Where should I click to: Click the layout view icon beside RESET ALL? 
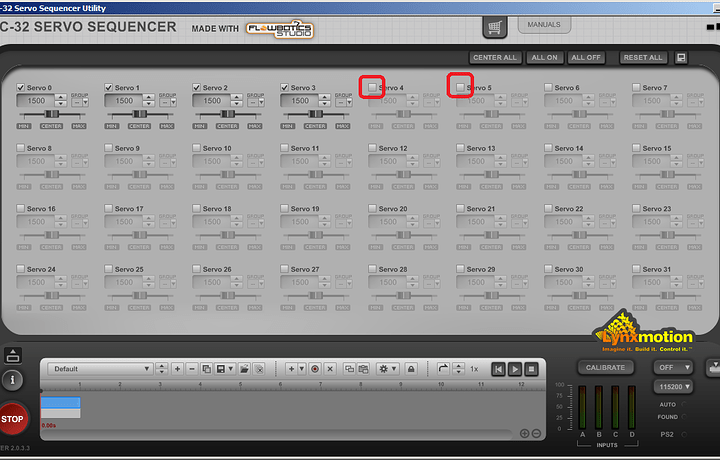coord(681,57)
